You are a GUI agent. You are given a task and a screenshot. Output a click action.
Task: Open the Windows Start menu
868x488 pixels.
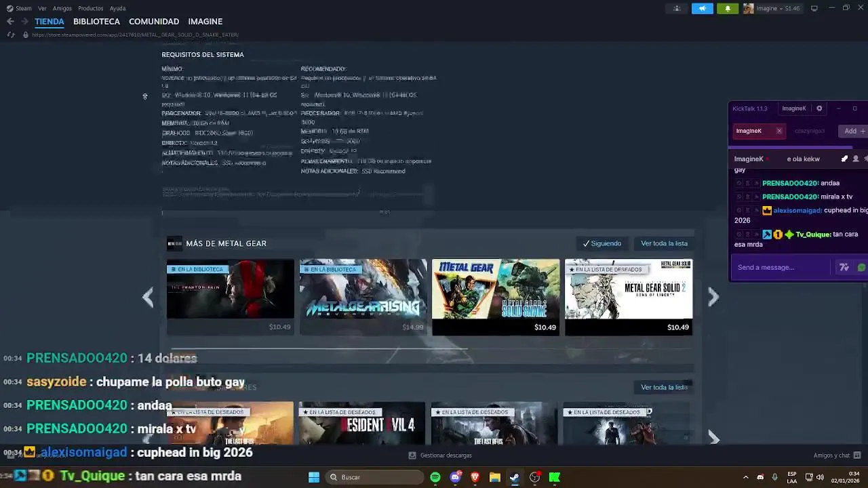click(x=314, y=477)
